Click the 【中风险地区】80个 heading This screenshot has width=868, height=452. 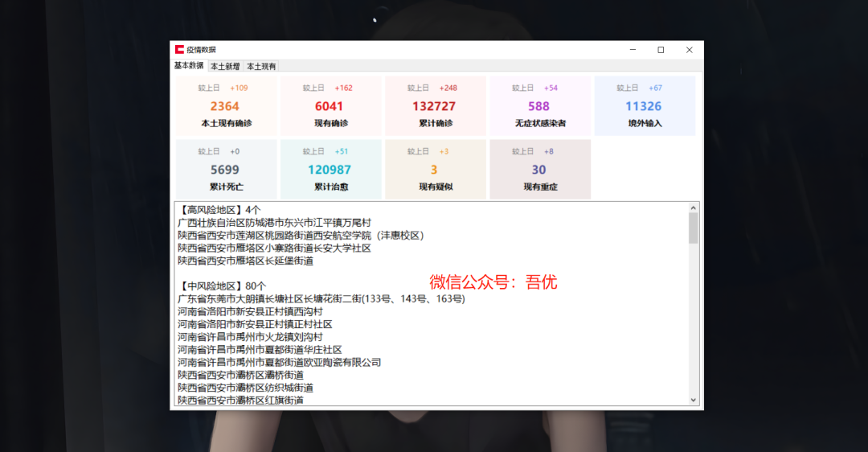click(x=222, y=286)
